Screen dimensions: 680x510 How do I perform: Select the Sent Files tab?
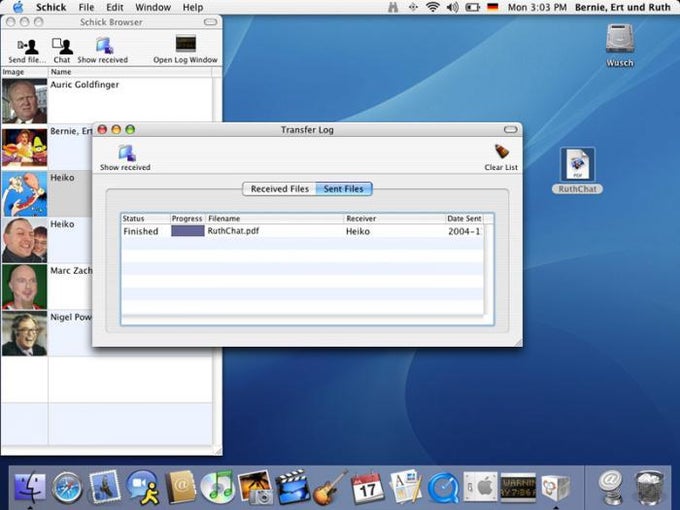point(344,189)
